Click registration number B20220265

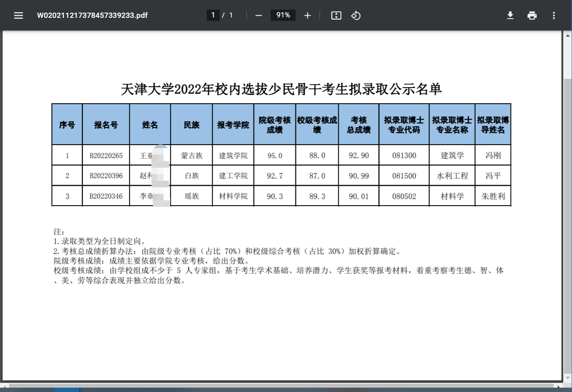106,155
